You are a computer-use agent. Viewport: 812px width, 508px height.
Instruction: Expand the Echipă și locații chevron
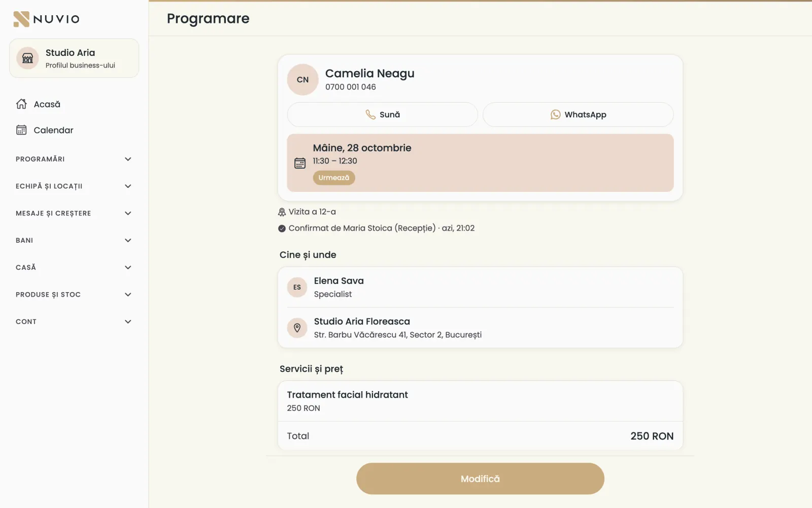point(128,186)
